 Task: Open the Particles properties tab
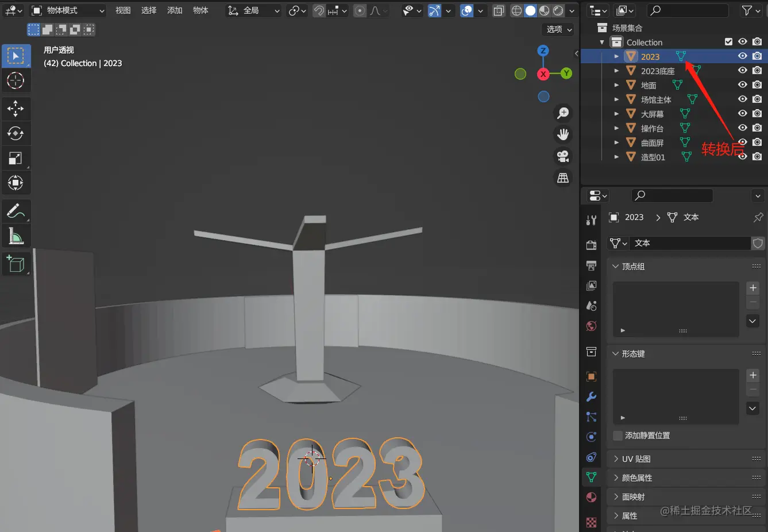click(x=591, y=417)
